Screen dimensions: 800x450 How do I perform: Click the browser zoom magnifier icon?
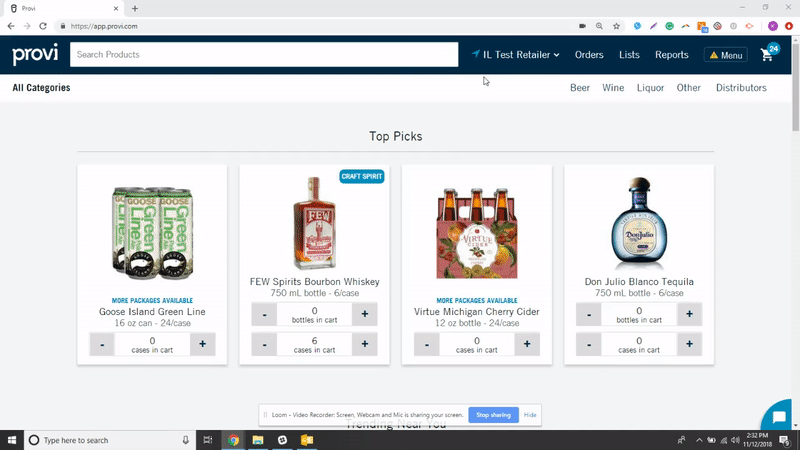point(599,26)
